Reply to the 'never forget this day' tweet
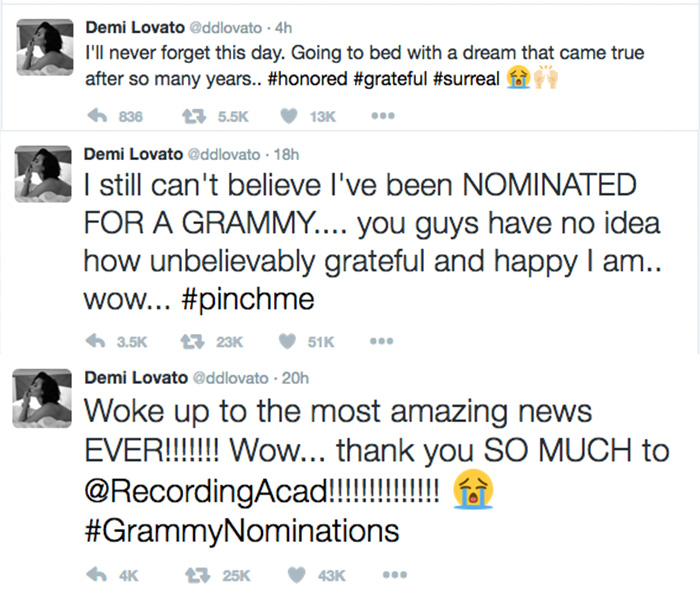Viewport: 700px width, 612px height. pos(97,116)
